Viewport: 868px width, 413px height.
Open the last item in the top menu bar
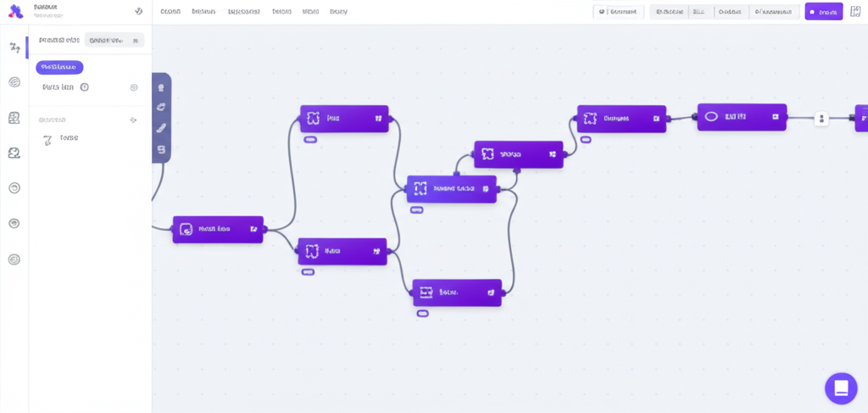tap(338, 12)
